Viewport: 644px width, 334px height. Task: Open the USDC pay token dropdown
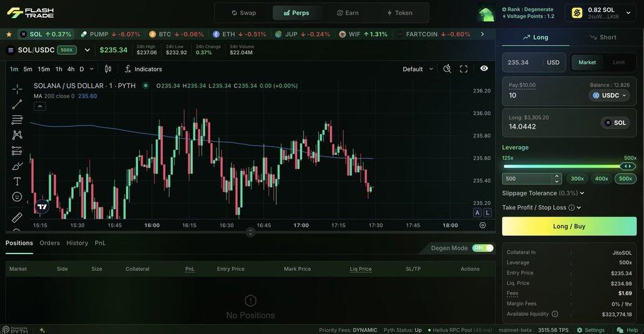[x=610, y=96]
